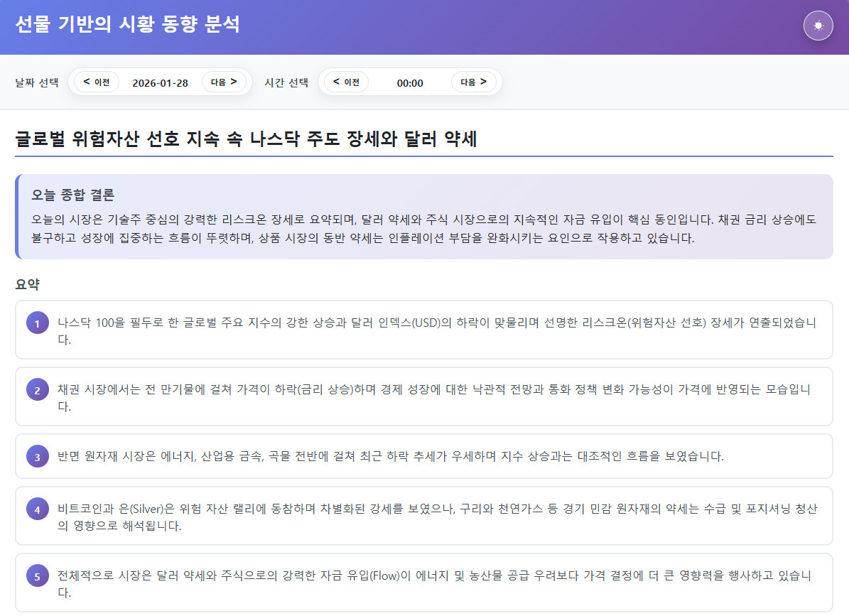Image resolution: width=849 pixels, height=616 pixels.
Task: Go to previous date with '< 이전'
Action: coord(97,82)
